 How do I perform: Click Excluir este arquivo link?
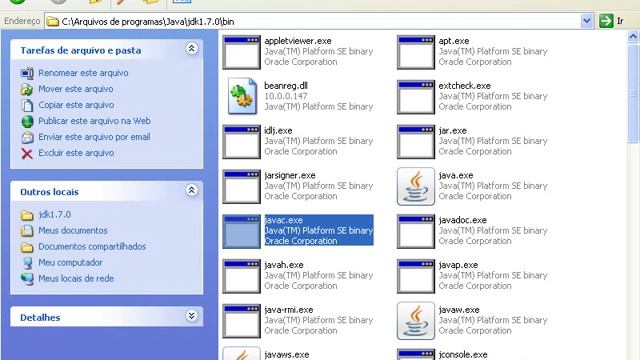click(76, 153)
